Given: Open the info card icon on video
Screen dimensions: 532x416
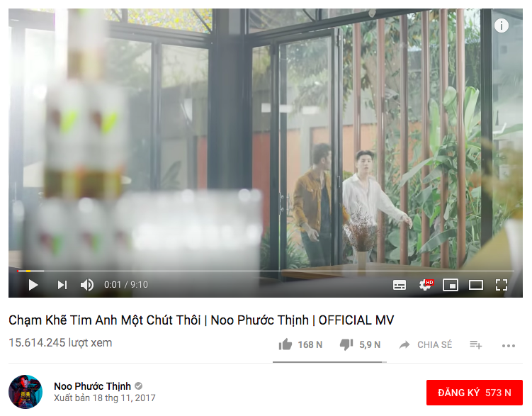Looking at the screenshot, I should point(501,26).
